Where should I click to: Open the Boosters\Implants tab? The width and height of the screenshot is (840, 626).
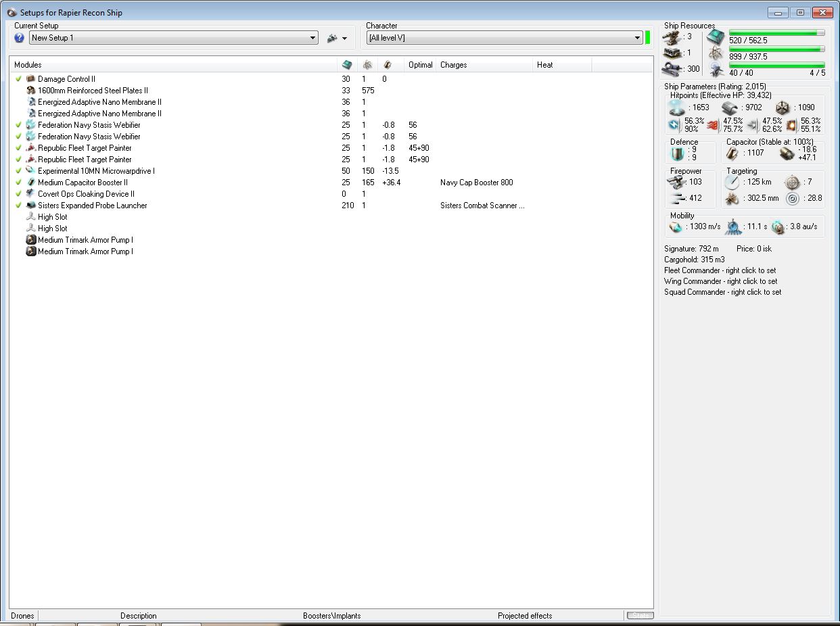coord(331,616)
